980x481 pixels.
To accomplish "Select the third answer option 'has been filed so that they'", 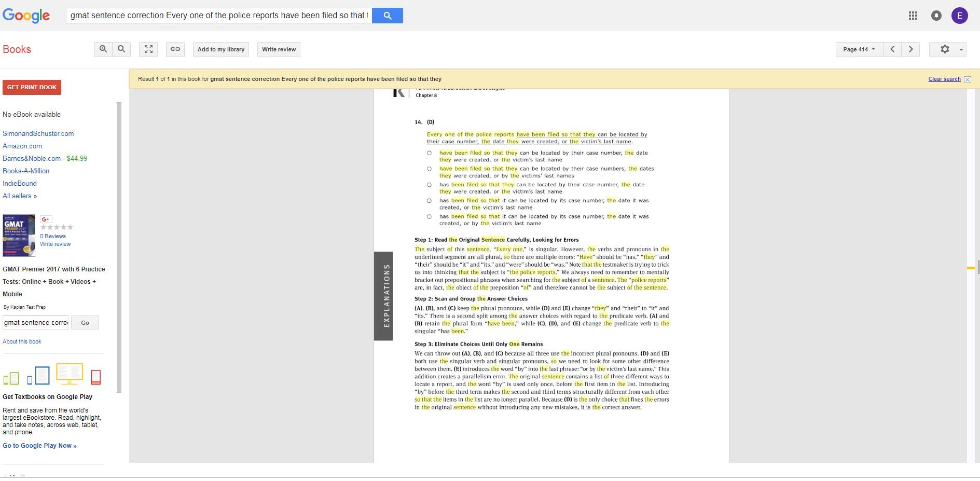I will click(x=429, y=185).
